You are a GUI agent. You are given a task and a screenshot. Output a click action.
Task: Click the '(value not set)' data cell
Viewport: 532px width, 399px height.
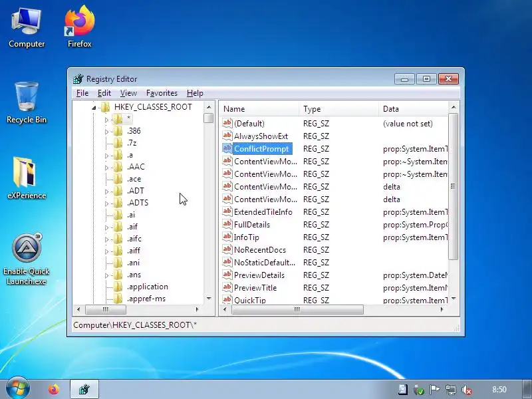click(408, 124)
